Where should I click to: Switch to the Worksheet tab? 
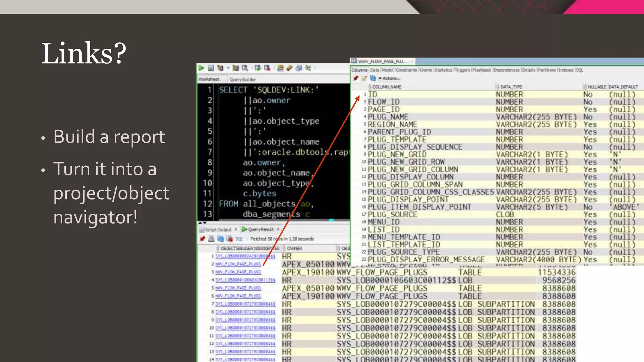click(209, 79)
